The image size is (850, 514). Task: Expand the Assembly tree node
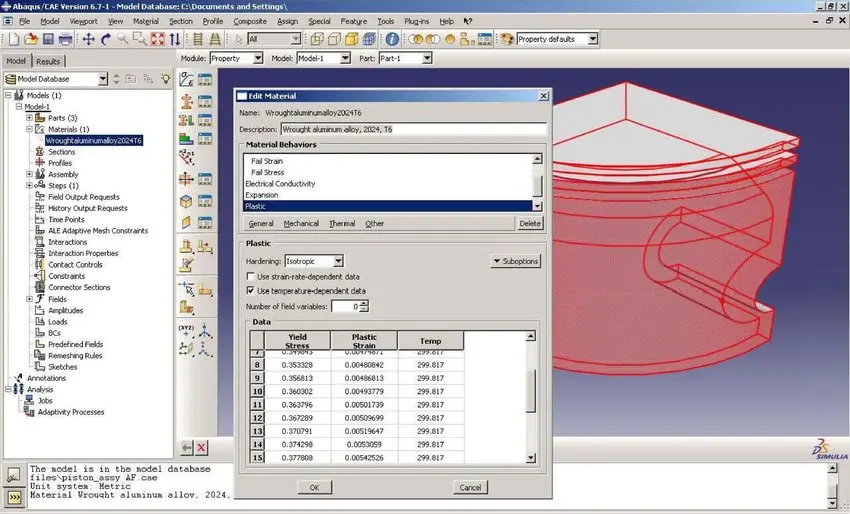click(30, 174)
